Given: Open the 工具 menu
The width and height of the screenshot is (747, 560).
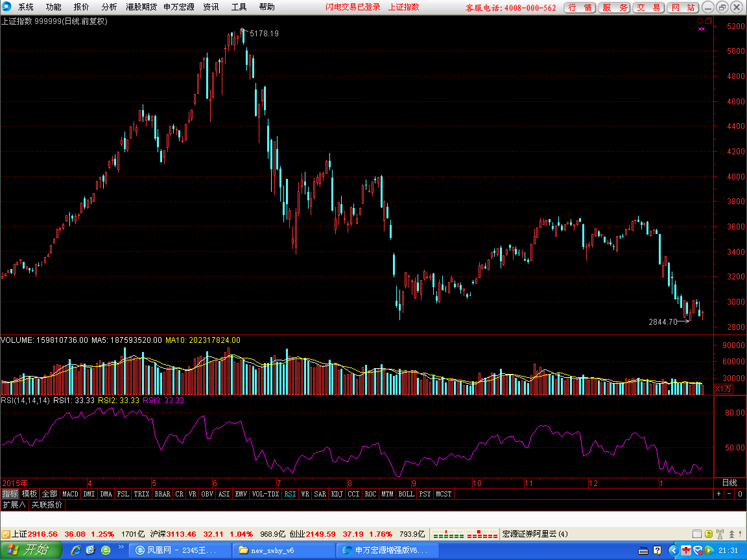Looking at the screenshot, I should [239, 7].
